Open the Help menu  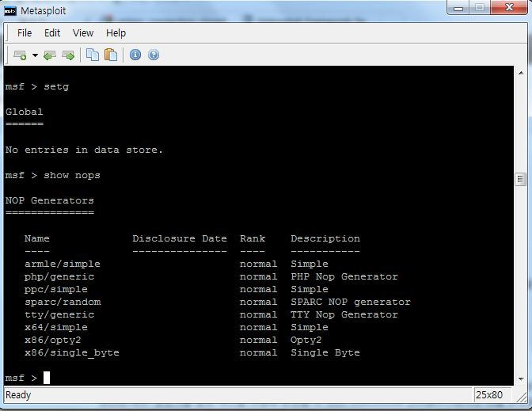pyautogui.click(x=116, y=33)
